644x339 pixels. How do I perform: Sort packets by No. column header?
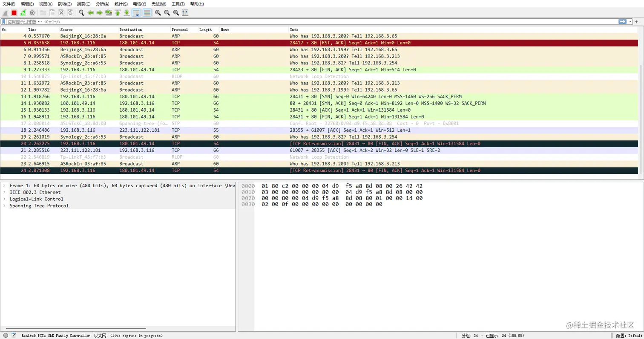pyautogui.click(x=13, y=29)
